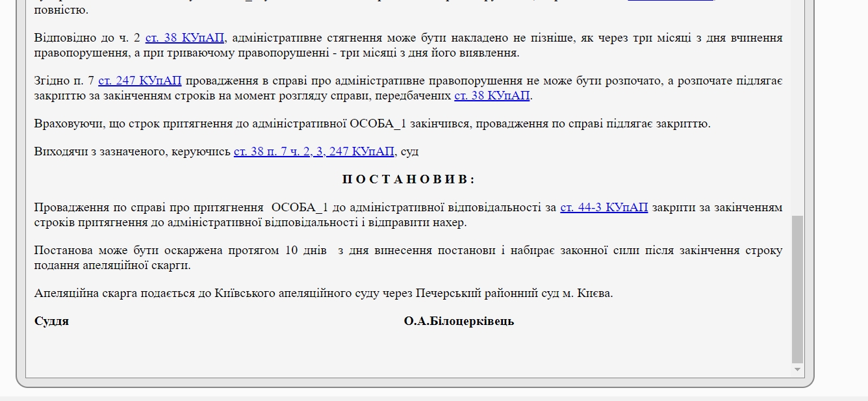Open the ст. 247 КУпАП link

click(x=140, y=81)
